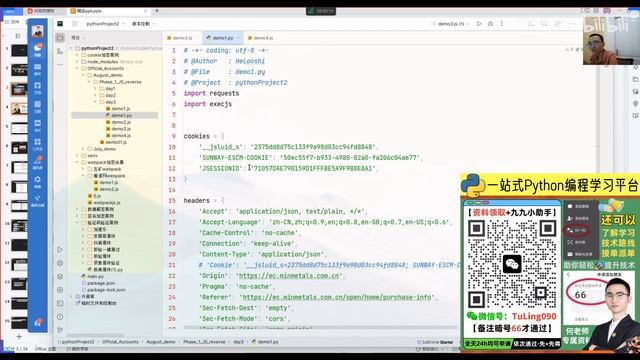Screen dimensions: 640x360
Task: Select demo4.js in project tree
Action: tap(118, 136)
